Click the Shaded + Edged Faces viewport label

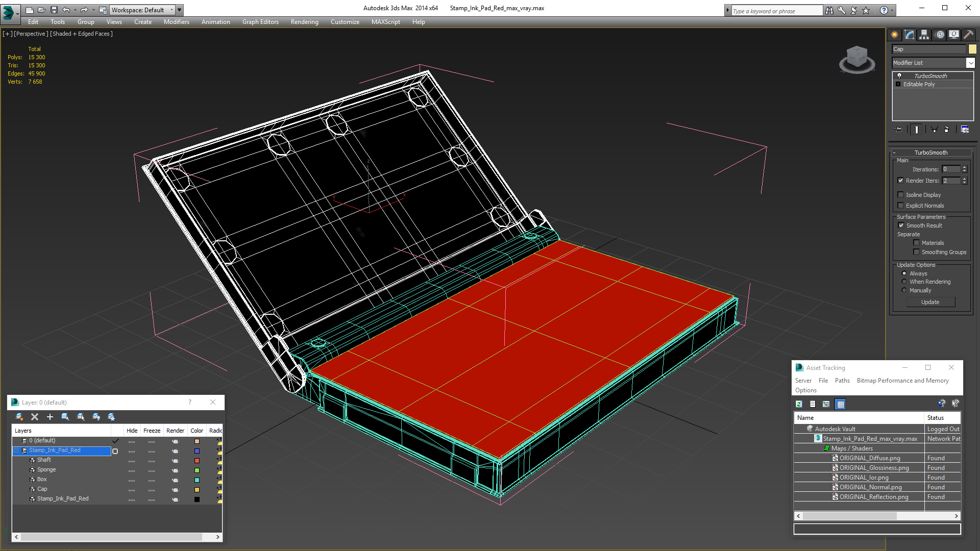tap(81, 34)
